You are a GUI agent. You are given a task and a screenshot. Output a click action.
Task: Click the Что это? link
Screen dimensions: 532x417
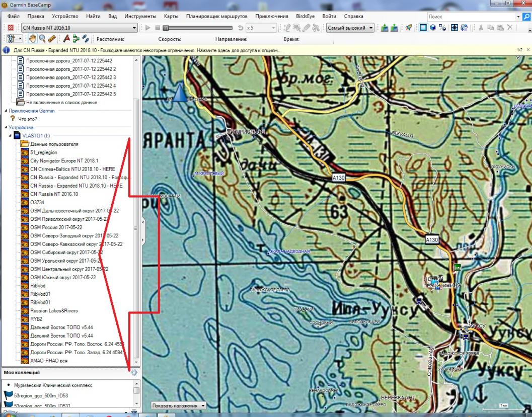pyautogui.click(x=28, y=119)
